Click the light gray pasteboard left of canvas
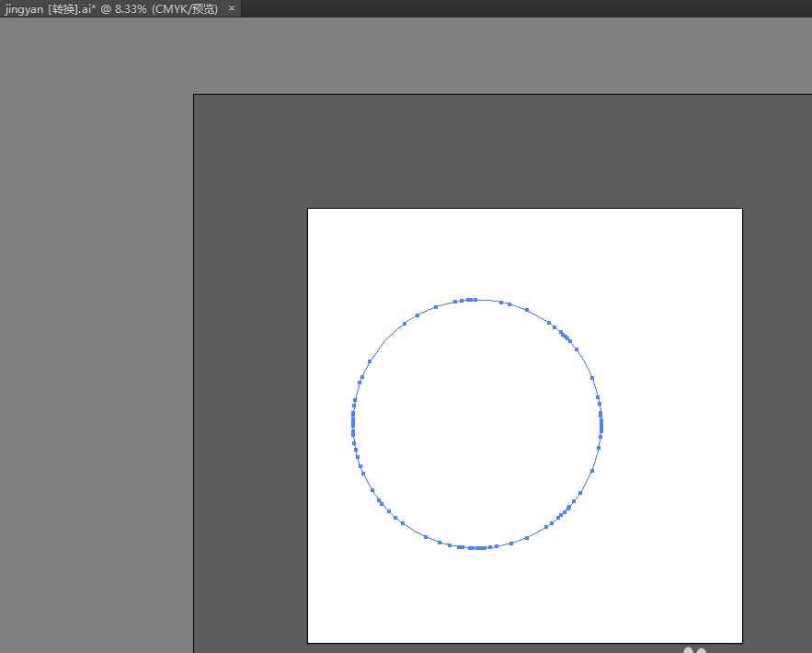This screenshot has height=653, width=812. pyautogui.click(x=92, y=368)
